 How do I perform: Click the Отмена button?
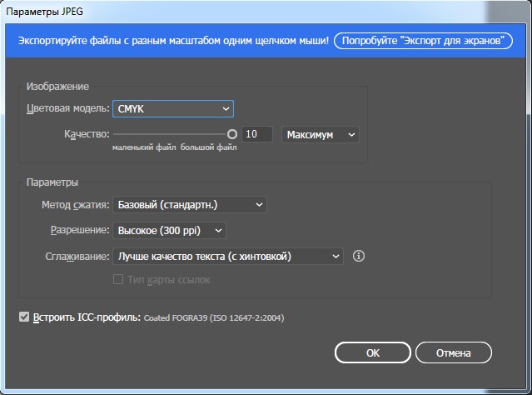click(x=453, y=352)
